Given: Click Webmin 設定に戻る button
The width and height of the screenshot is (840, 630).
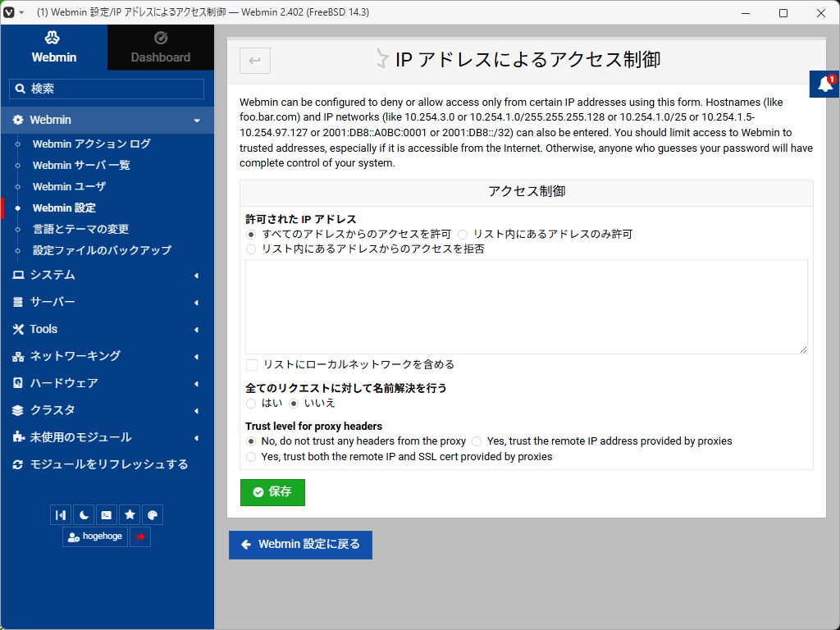Looking at the screenshot, I should [x=300, y=545].
